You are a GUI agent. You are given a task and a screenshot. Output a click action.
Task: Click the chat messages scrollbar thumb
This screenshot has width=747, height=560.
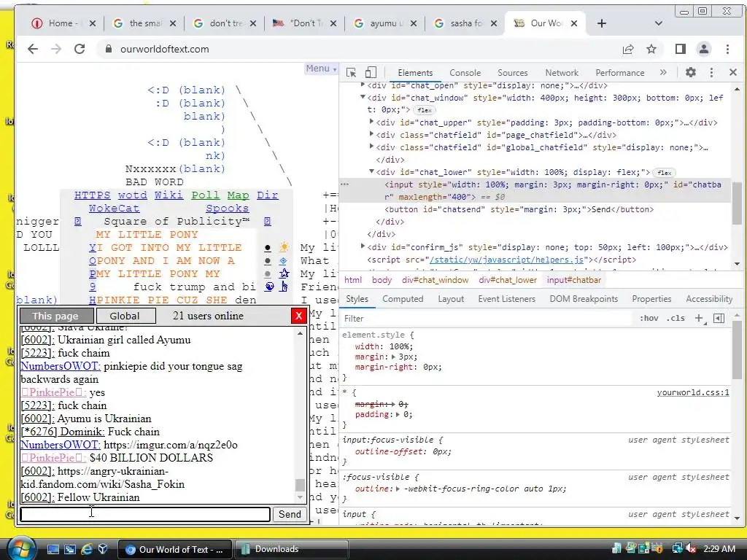(x=300, y=485)
